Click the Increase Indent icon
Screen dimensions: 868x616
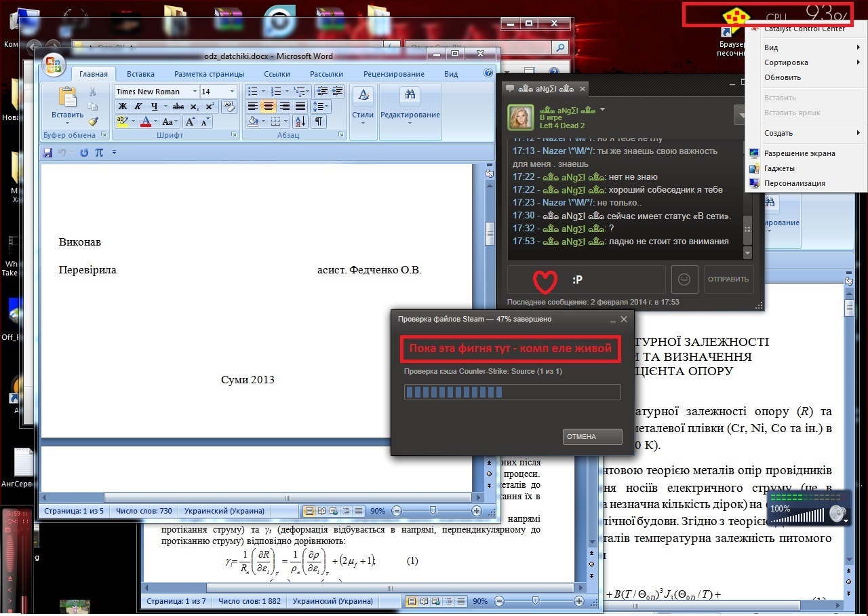point(338,92)
